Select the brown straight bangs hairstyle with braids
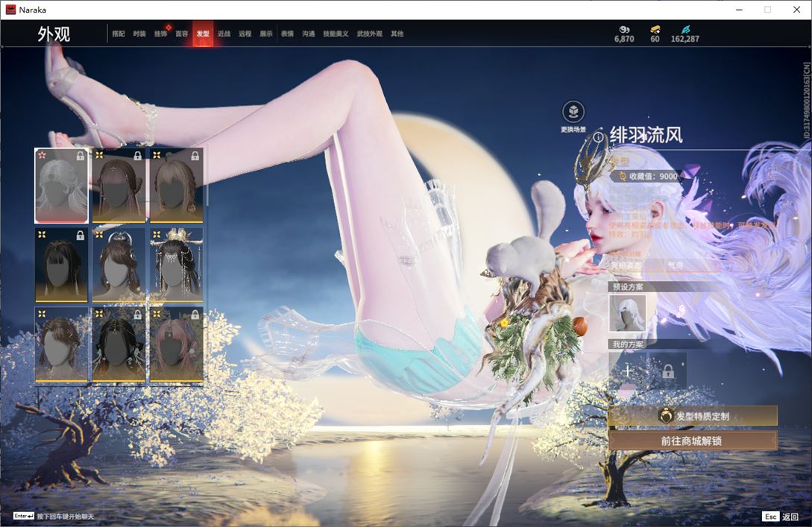 [119, 186]
